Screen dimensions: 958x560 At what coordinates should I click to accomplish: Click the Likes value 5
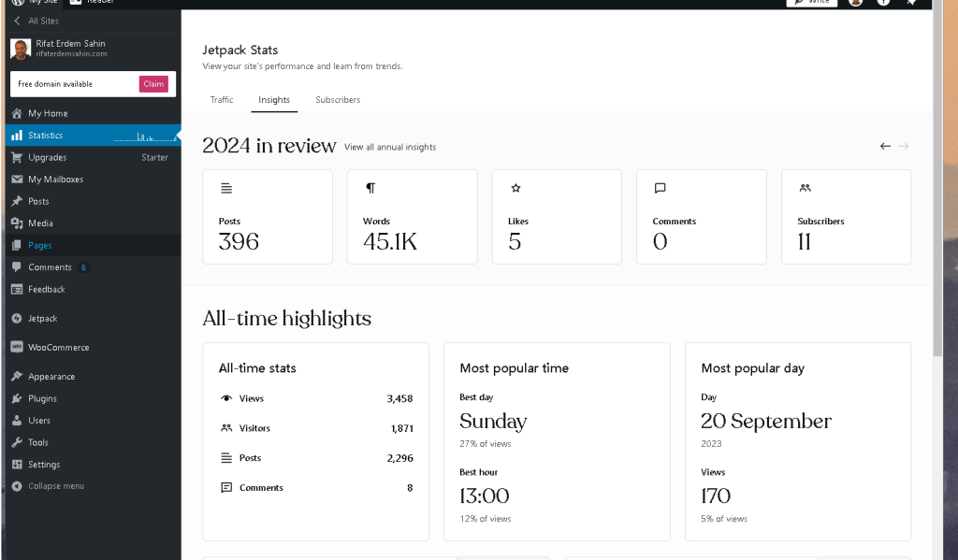pyautogui.click(x=515, y=242)
